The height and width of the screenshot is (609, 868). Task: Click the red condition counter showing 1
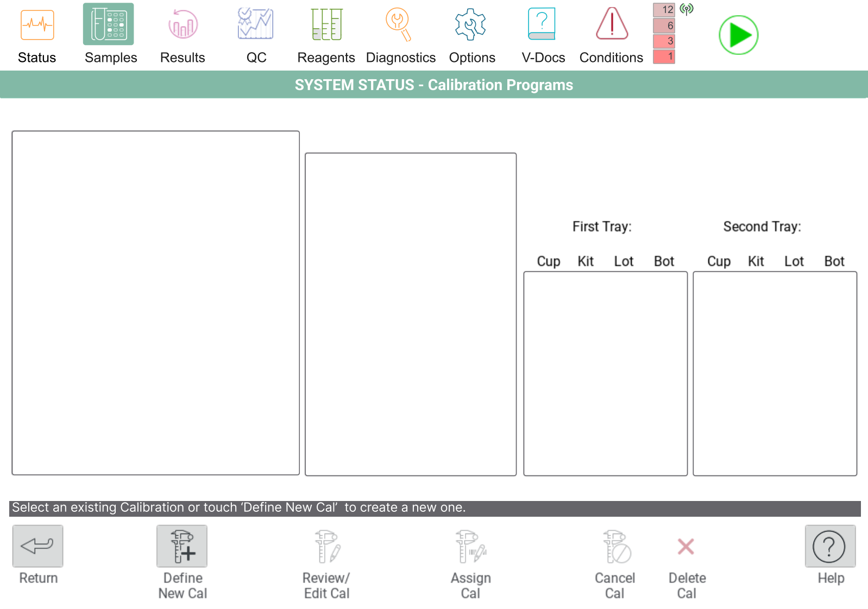click(664, 56)
